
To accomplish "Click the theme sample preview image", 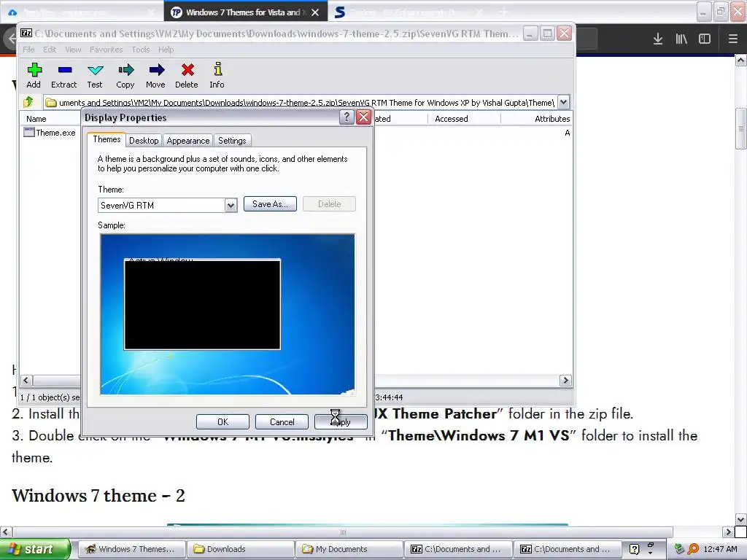I will [x=228, y=314].
